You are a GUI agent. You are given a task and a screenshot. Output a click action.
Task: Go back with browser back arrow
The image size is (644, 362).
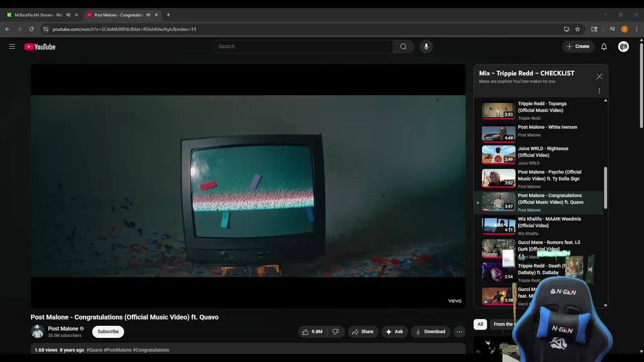click(x=8, y=29)
